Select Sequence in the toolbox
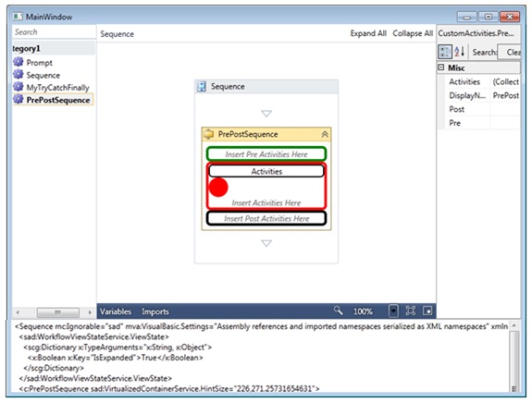The image size is (532, 403). [x=43, y=75]
